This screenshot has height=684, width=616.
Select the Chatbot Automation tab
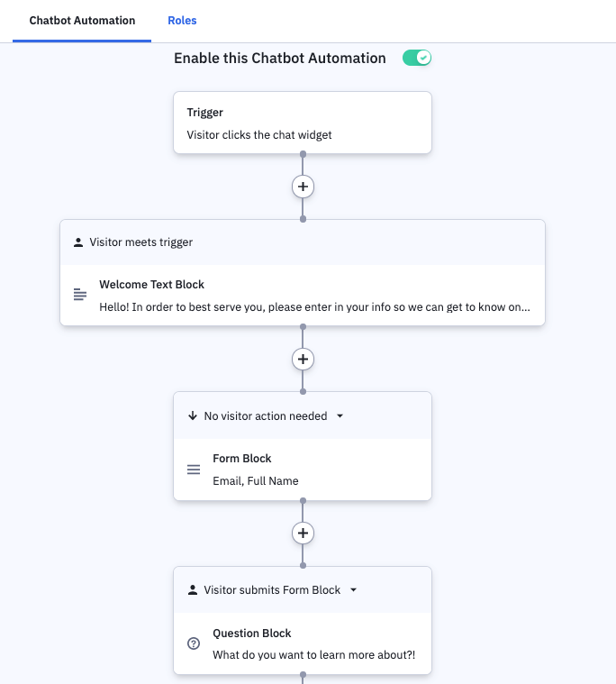[82, 20]
